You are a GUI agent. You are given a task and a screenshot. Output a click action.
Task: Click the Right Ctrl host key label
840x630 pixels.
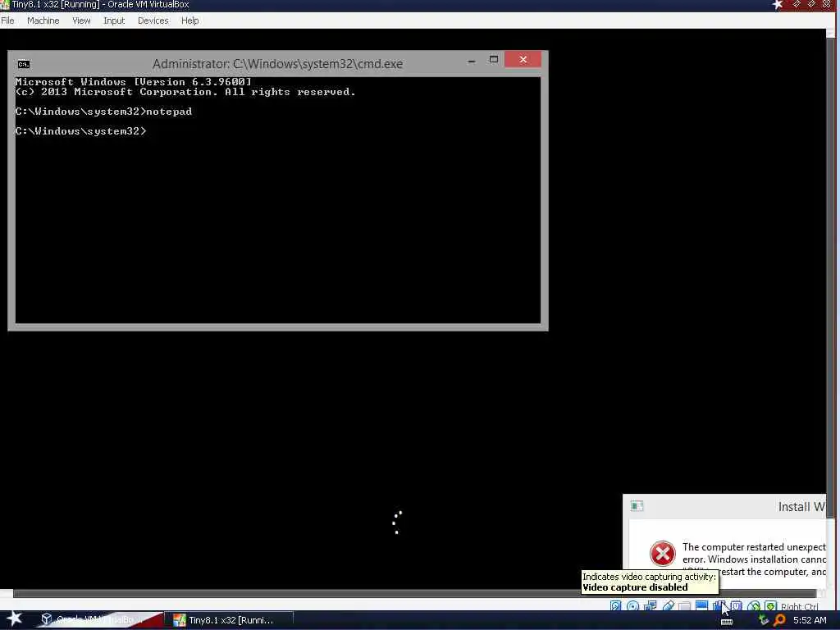tap(799, 606)
